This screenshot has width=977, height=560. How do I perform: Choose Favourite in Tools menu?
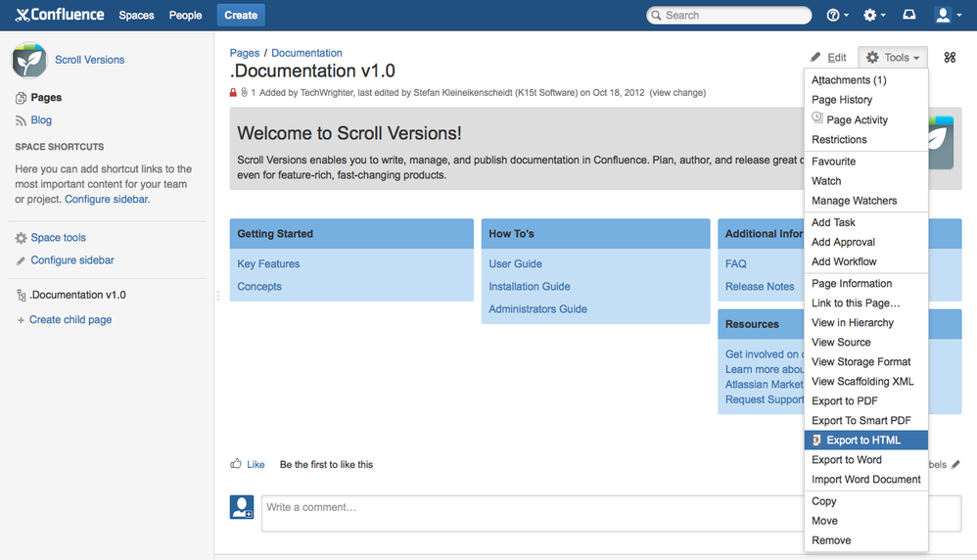point(866,162)
